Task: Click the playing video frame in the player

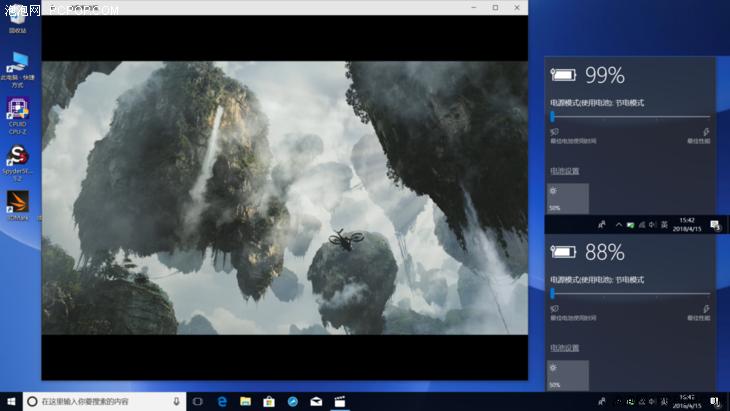Action: click(x=284, y=198)
